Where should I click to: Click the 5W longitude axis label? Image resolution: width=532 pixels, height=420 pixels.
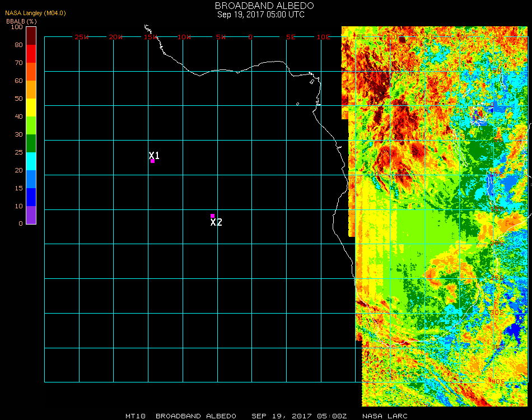(221, 37)
